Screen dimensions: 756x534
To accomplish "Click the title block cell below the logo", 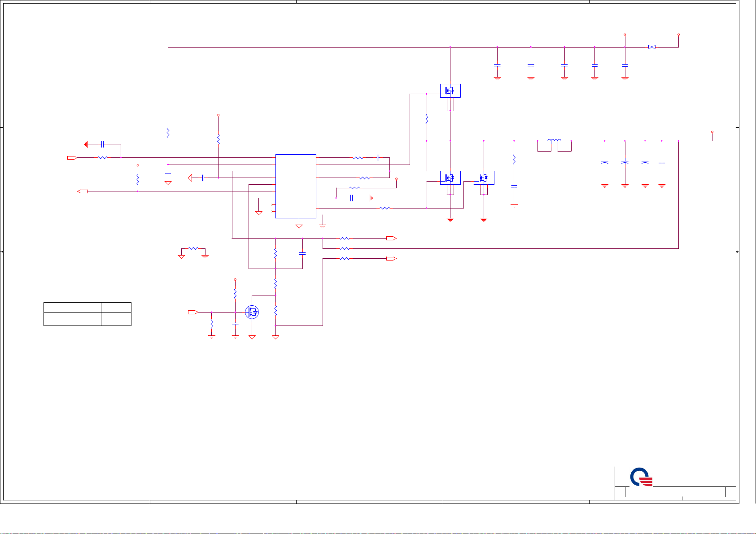I will [x=653, y=491].
